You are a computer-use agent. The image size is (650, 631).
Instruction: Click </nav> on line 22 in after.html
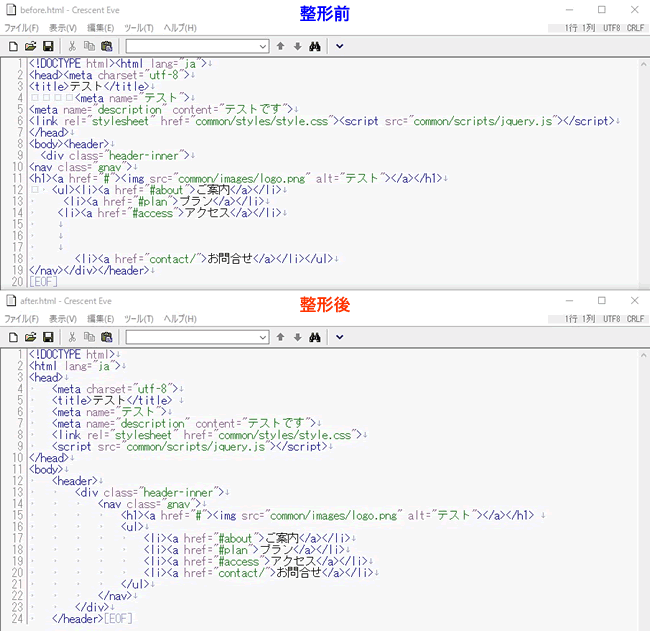tap(115, 596)
